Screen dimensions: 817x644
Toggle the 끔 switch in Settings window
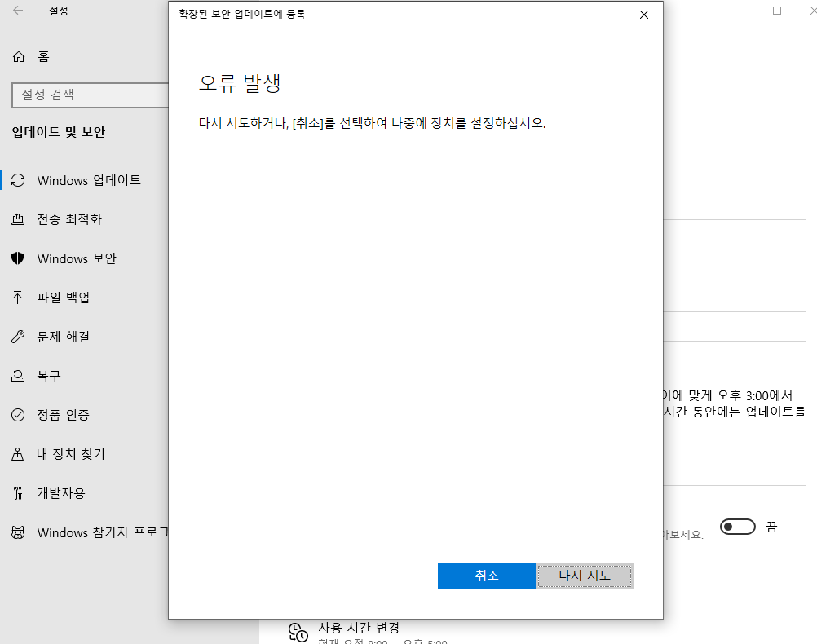[738, 527]
